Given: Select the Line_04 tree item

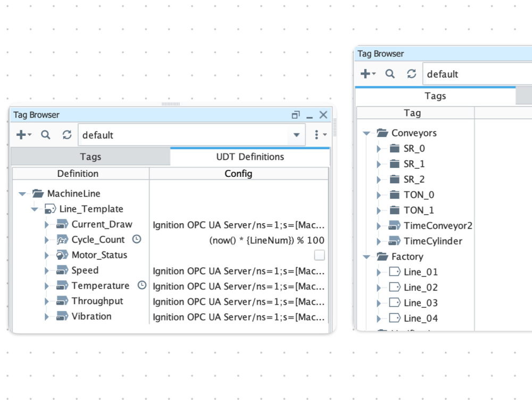Looking at the screenshot, I should coord(420,318).
